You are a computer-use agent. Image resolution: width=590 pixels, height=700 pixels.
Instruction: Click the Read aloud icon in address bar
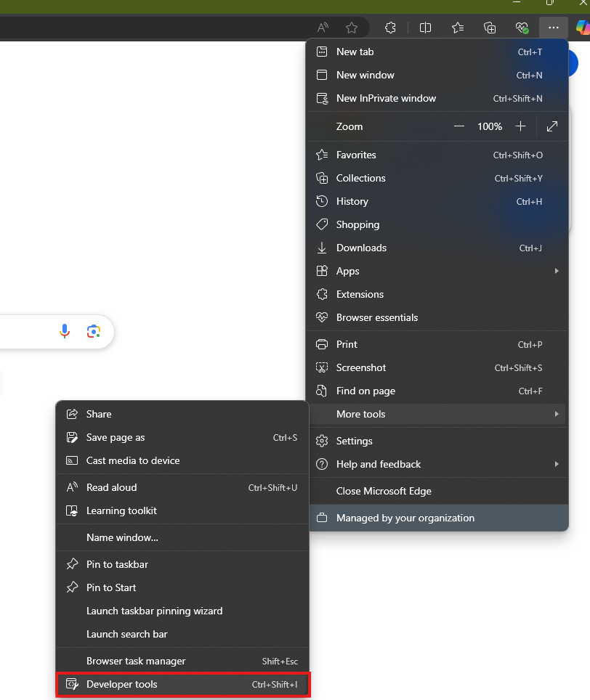pos(323,28)
